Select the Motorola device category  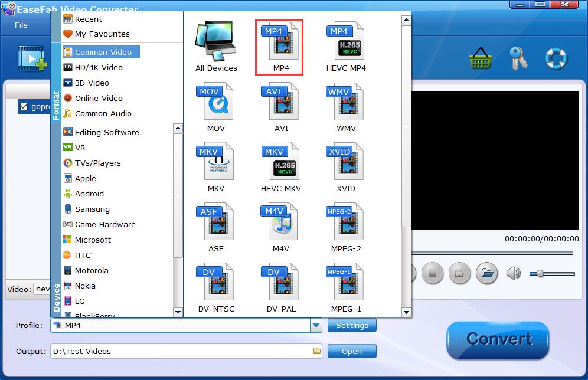pyautogui.click(x=86, y=271)
